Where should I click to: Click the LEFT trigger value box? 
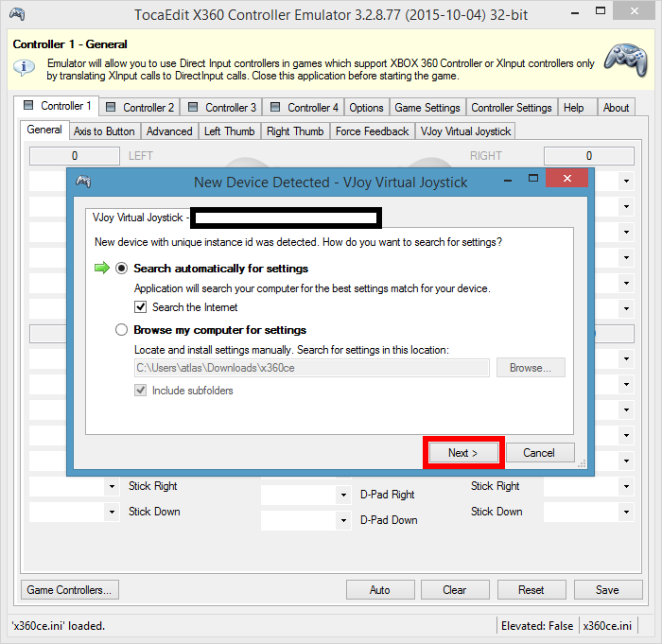pos(75,155)
